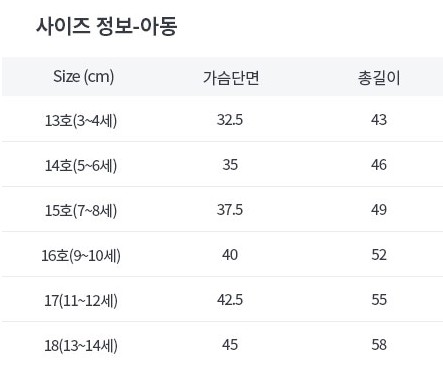Click chest value 37.5 for 15호
Image resolution: width=443 pixels, height=370 pixels.
pyautogui.click(x=230, y=210)
